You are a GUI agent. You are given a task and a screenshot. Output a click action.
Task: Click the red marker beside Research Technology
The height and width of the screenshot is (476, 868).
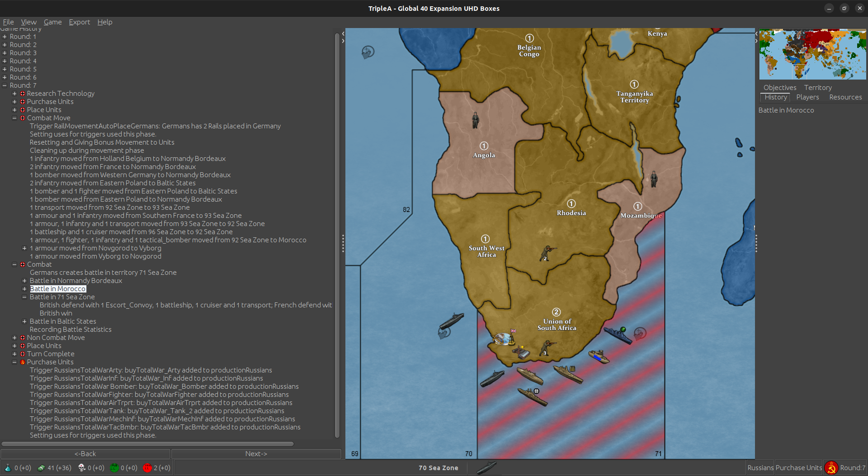(x=22, y=94)
